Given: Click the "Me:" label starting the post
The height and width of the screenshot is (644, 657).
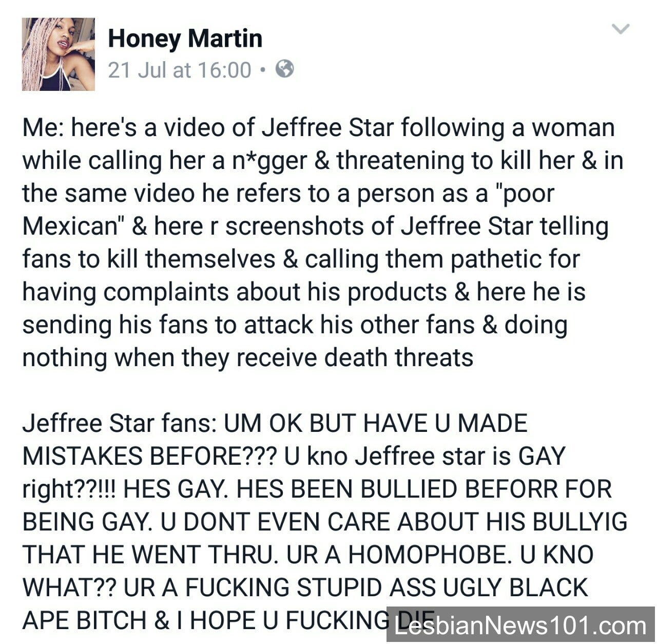Looking at the screenshot, I should click(x=43, y=128).
